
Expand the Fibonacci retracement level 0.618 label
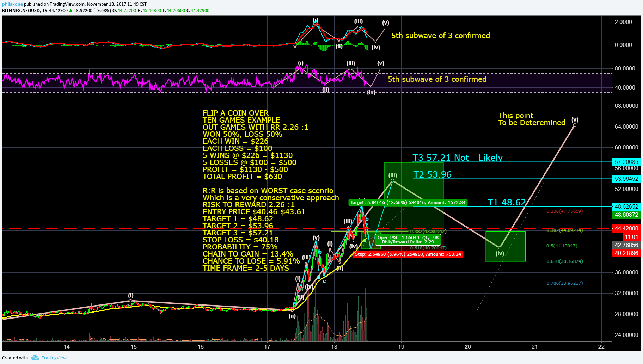click(564, 261)
